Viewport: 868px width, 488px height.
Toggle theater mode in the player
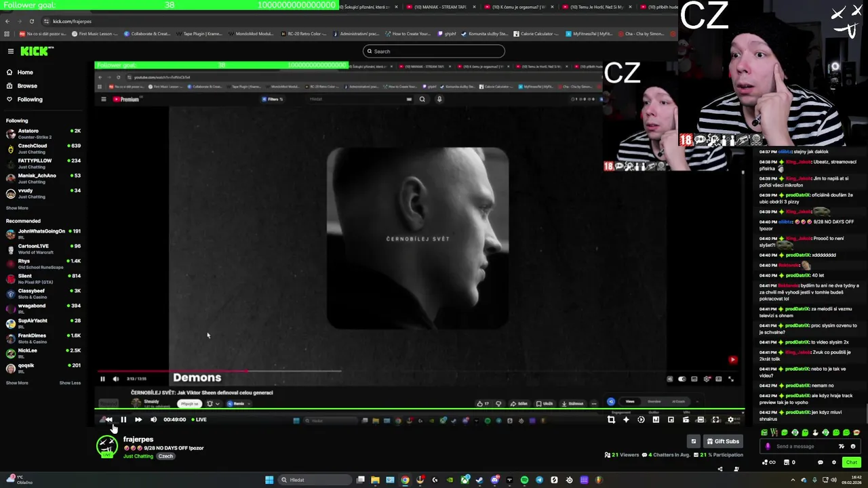[x=701, y=420]
